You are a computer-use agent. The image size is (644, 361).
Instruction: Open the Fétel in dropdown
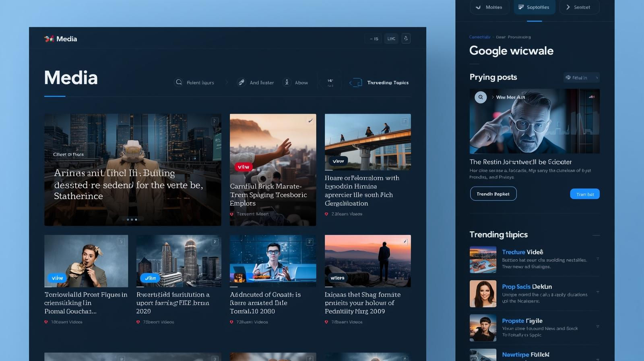582,77
